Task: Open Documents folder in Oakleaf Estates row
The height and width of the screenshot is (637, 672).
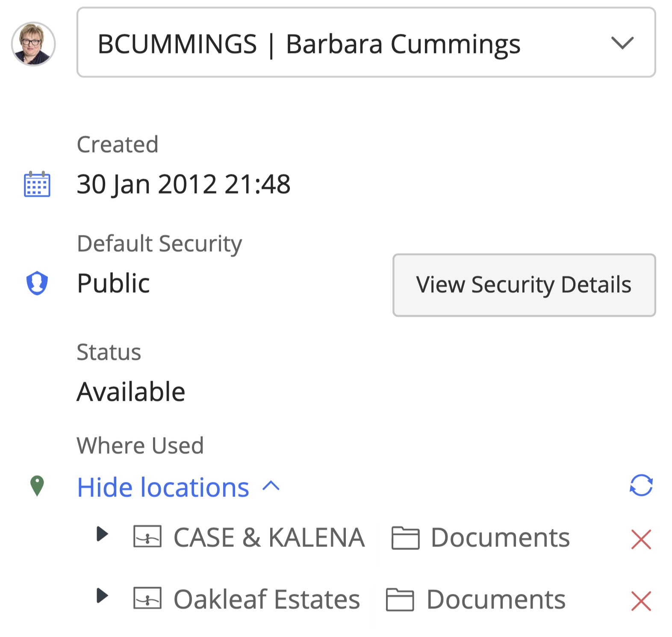Action: [x=495, y=599]
